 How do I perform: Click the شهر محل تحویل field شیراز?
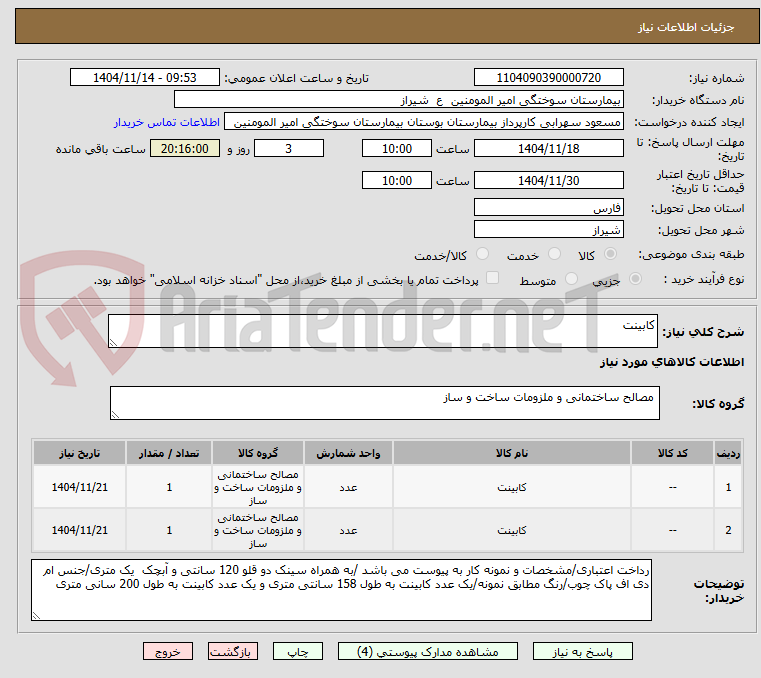tap(548, 230)
